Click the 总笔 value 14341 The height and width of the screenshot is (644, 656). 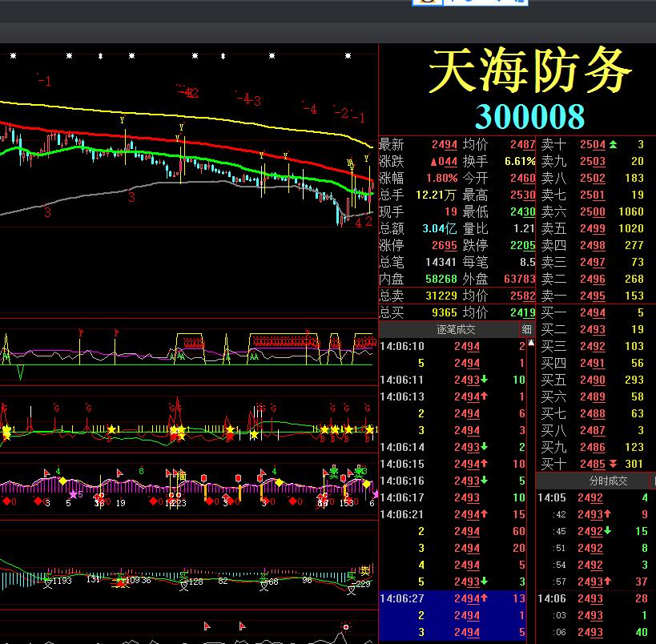coord(441,263)
